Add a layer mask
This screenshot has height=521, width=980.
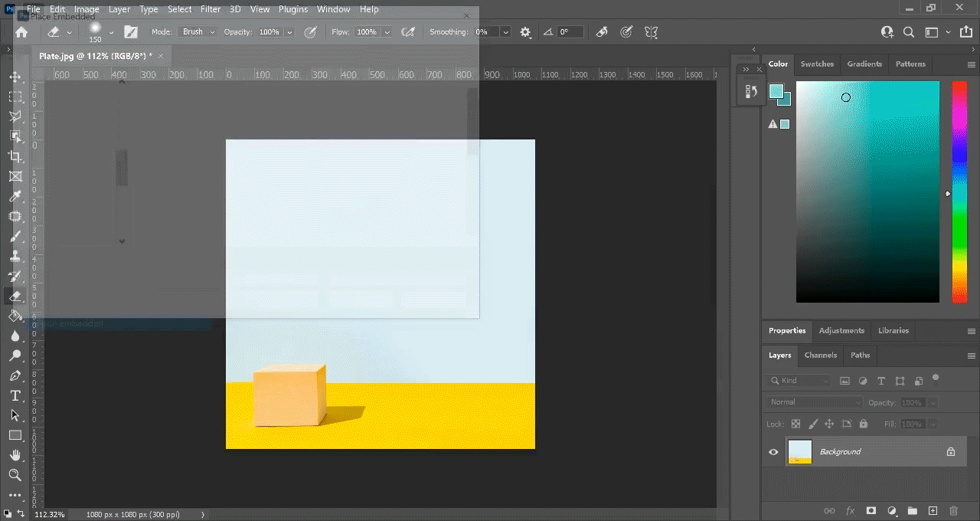click(871, 510)
